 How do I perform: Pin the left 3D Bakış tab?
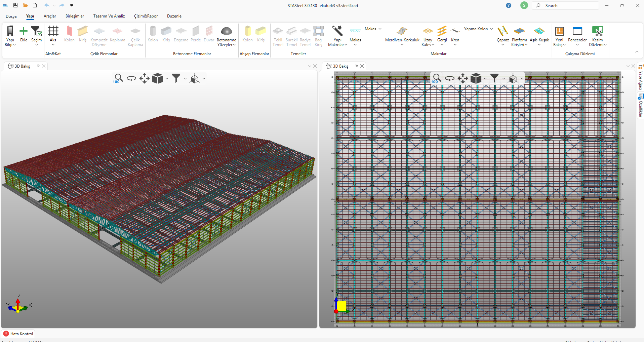pyautogui.click(x=38, y=66)
